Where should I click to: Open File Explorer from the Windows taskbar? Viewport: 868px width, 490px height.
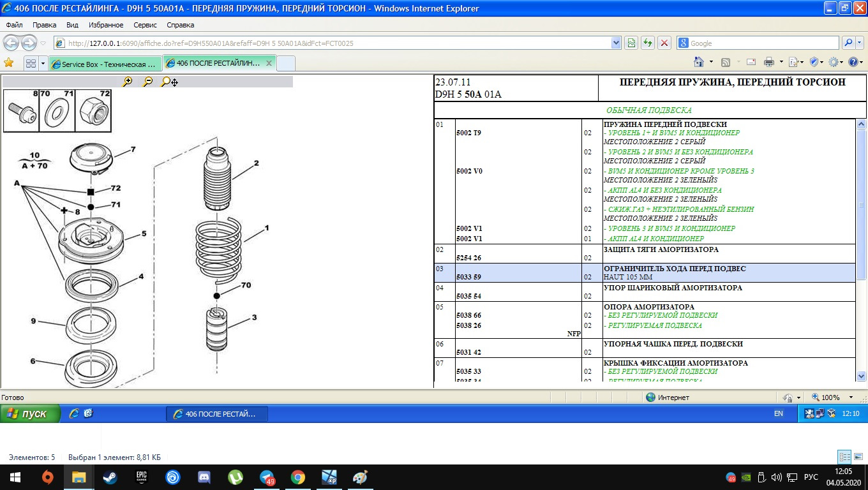tap(79, 477)
